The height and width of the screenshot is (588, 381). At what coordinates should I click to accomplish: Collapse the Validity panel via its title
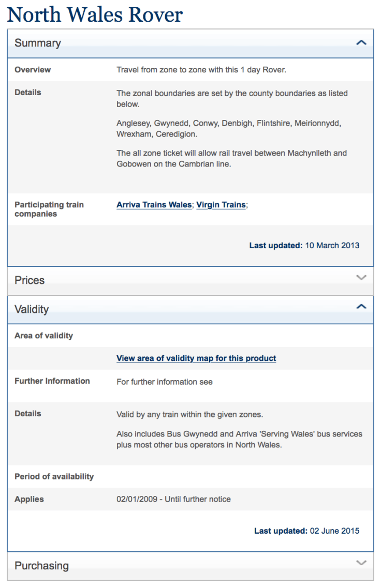pyautogui.click(x=32, y=309)
